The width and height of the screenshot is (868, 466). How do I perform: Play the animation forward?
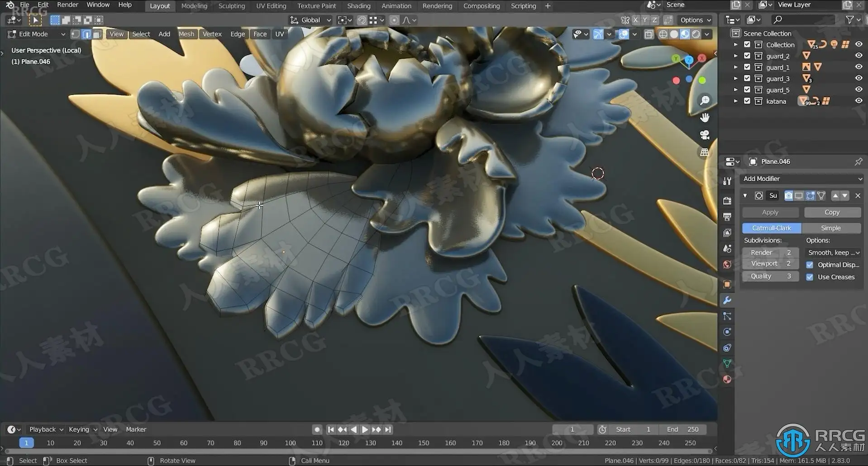click(365, 429)
